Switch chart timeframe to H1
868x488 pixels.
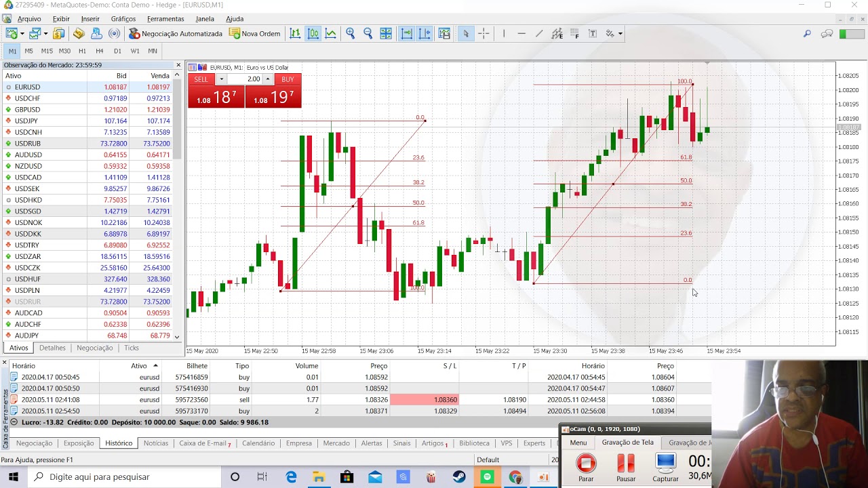pos(82,51)
